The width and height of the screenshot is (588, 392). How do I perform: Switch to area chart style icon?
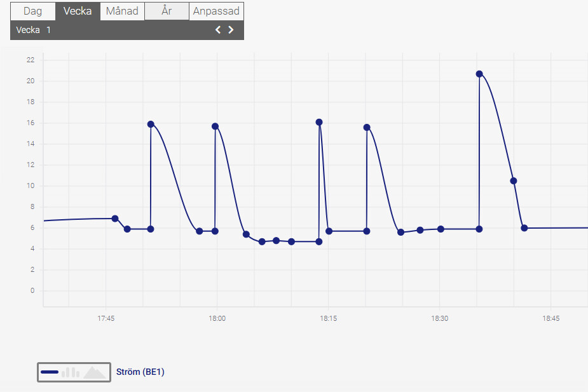[x=95, y=372]
